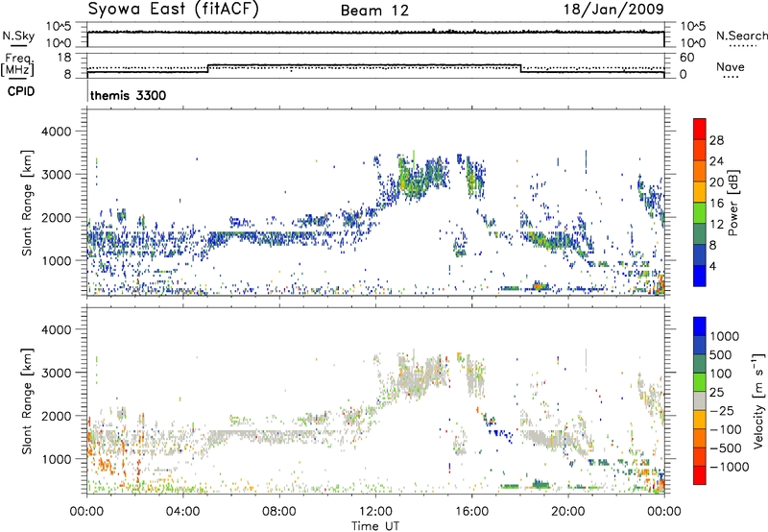Pick the gray −25 to 25 Velocity swatch

click(700, 400)
